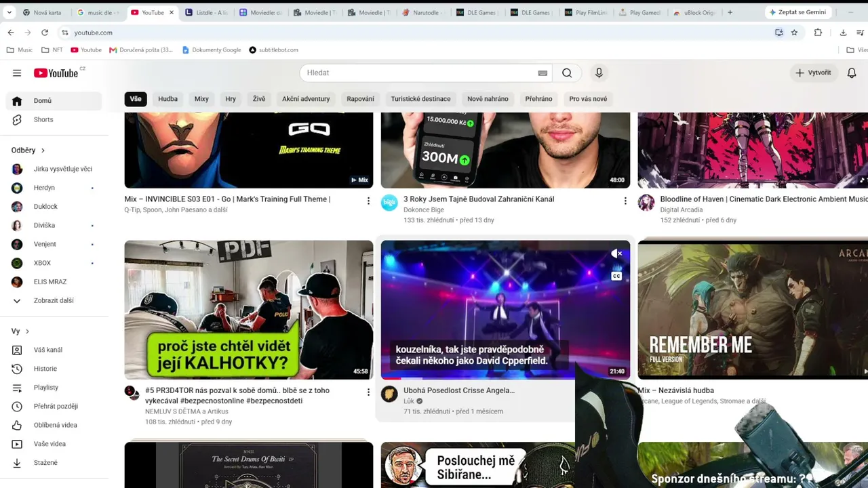Open the Chrome extensions puzzle icon
The width and height of the screenshot is (868, 488).
(818, 33)
